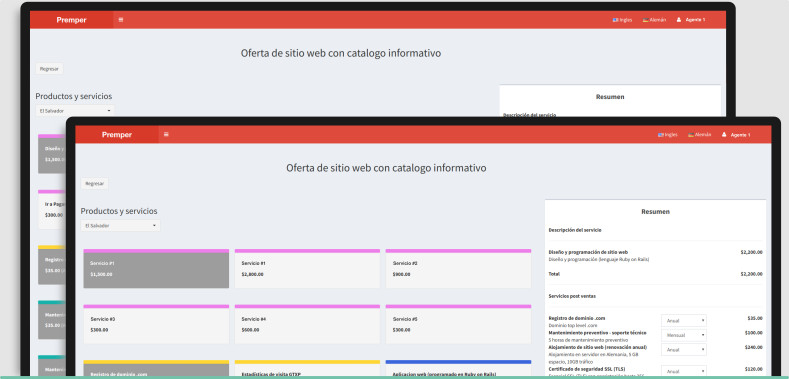The image size is (789, 379).
Task: Open Mensual dropdown for Mantenimiento preventivo
Action: [683, 335]
